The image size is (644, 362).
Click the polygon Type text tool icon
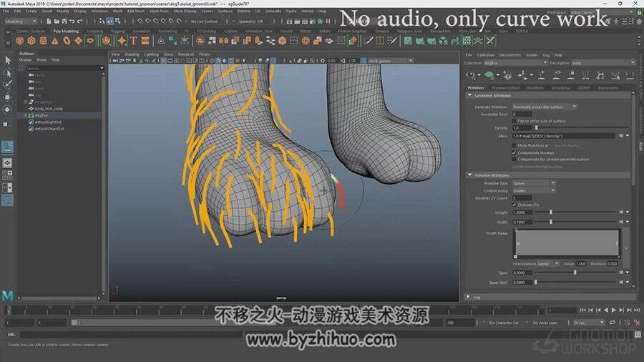tap(134, 41)
